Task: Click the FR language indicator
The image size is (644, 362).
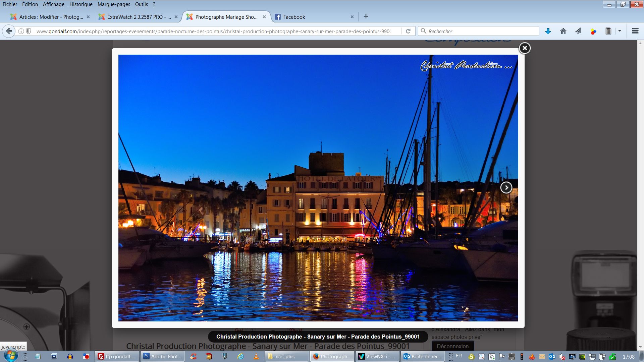Action: (x=459, y=356)
